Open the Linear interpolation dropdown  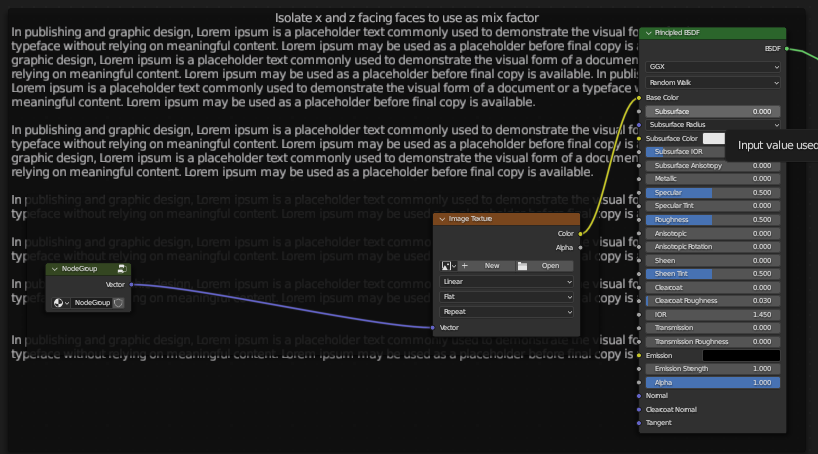coord(507,282)
